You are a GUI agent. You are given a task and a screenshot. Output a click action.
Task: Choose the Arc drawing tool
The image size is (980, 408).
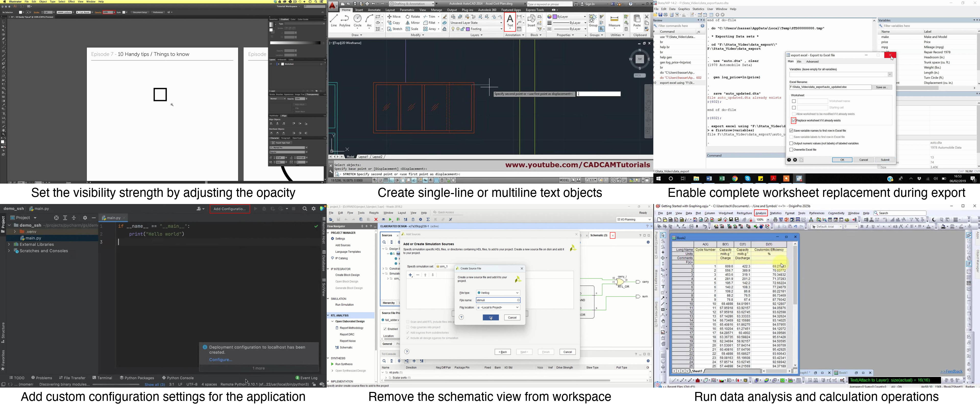[x=369, y=21]
